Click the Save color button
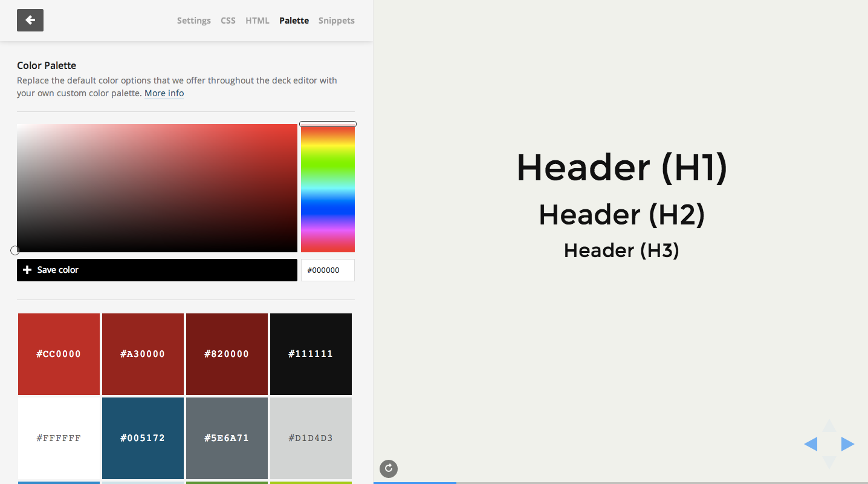The image size is (868, 484). (157, 270)
